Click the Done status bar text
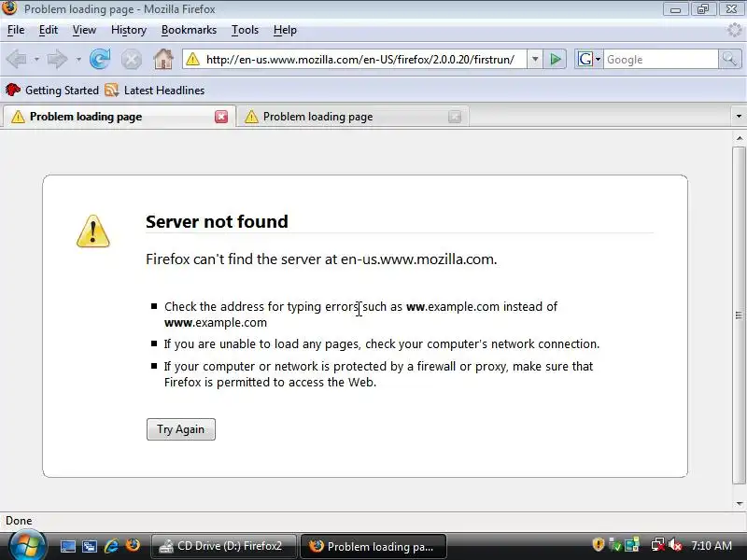Viewport: 747px width, 560px height. coord(19,521)
